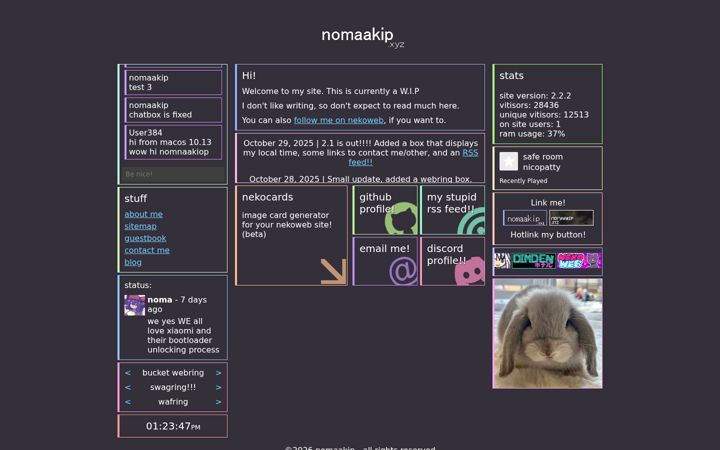This screenshot has width=720, height=450.
Task: Click the 'Hotlink my button!' text
Action: click(x=548, y=235)
